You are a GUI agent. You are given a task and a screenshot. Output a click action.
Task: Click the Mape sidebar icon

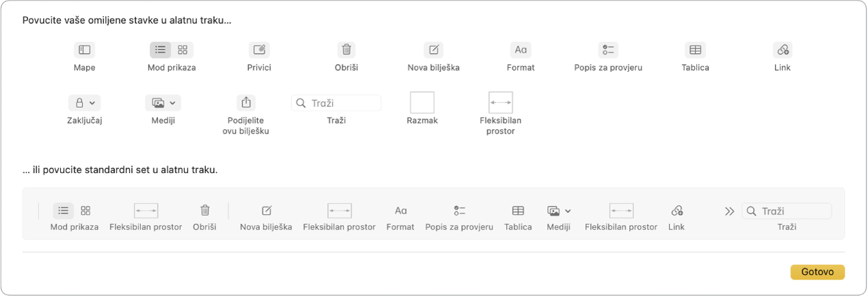pyautogui.click(x=84, y=50)
